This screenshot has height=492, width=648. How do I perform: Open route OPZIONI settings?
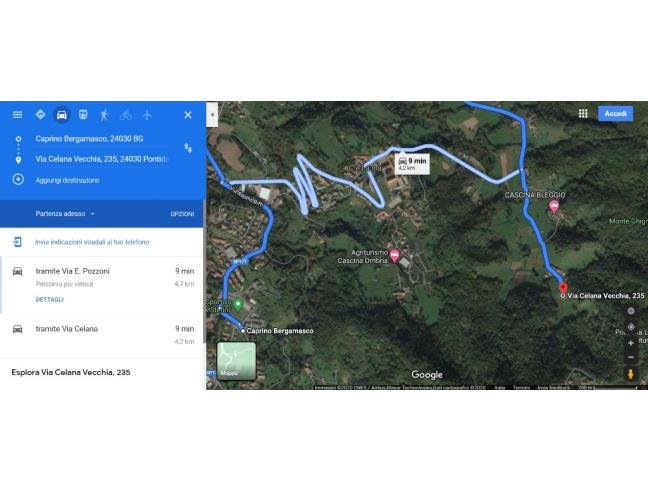[x=182, y=214]
